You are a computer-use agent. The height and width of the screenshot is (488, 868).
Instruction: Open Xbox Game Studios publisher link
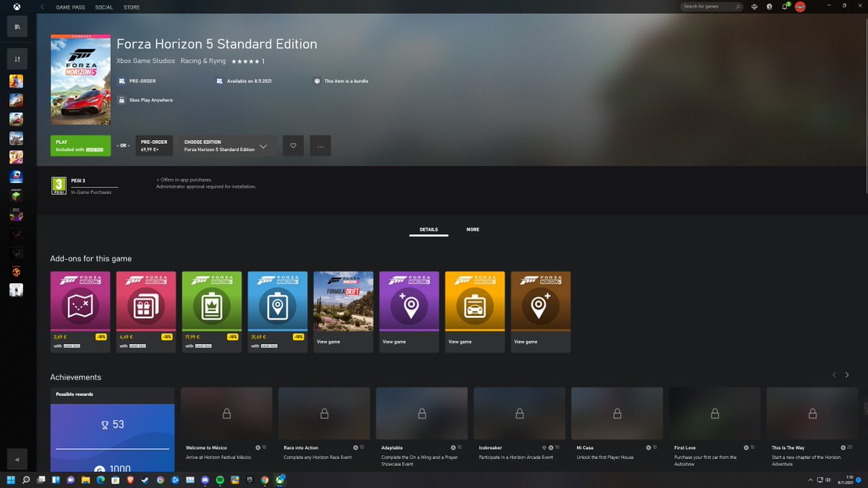point(145,61)
